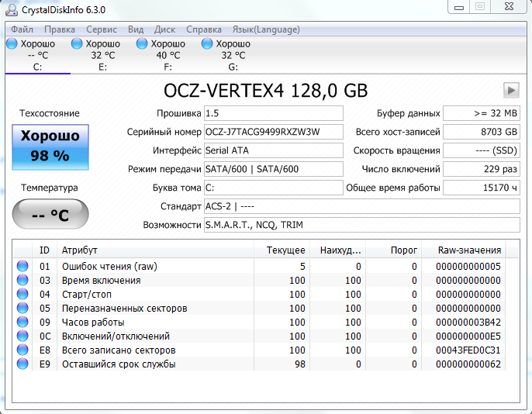Screen dimensions: 532x414
Task: Click the total host writes 8703 GB field
Action: point(482,132)
